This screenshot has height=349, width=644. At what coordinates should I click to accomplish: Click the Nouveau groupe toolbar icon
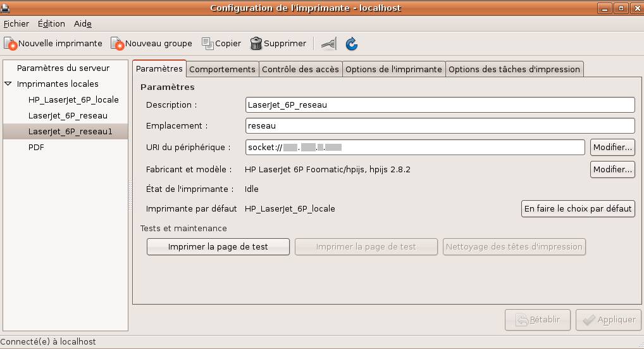[117, 44]
